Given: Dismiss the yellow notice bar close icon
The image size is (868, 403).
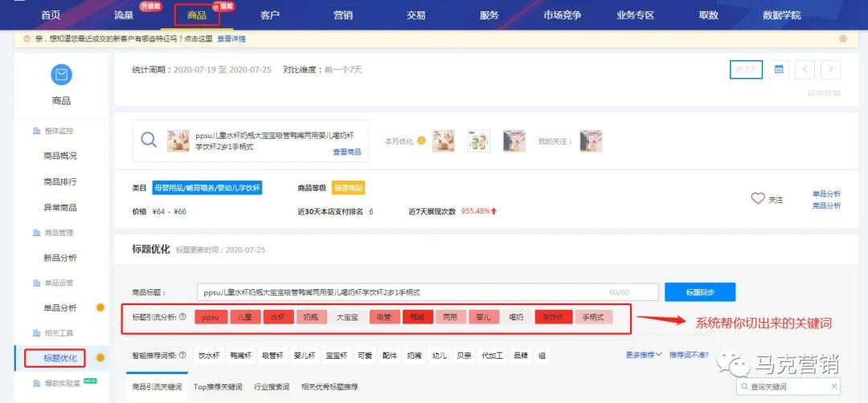Looking at the screenshot, I should [842, 39].
